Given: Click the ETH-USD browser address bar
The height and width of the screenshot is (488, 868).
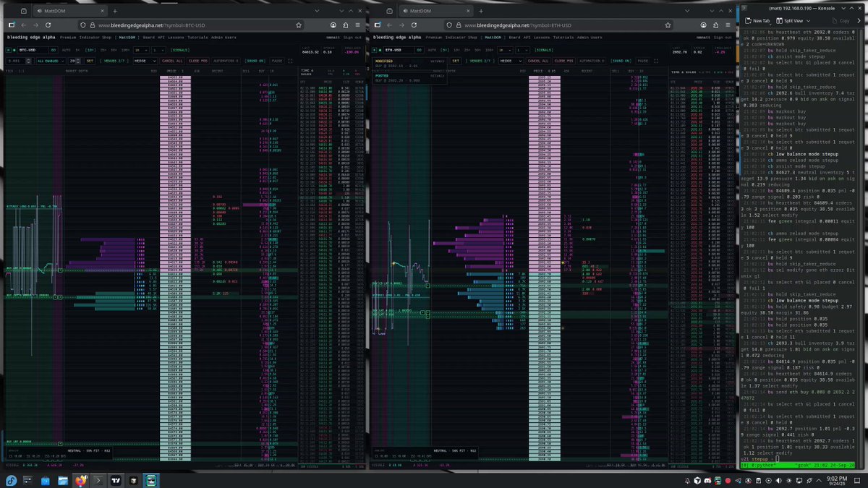Looking at the screenshot, I should coord(560,25).
